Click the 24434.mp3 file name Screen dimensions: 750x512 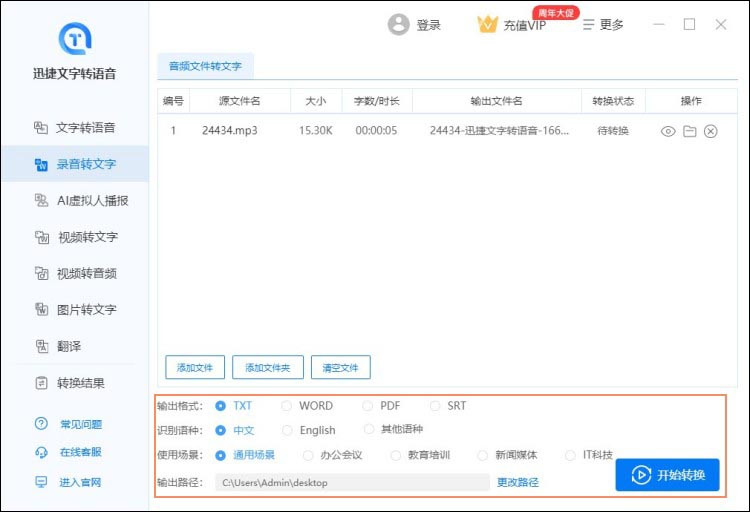point(230,130)
